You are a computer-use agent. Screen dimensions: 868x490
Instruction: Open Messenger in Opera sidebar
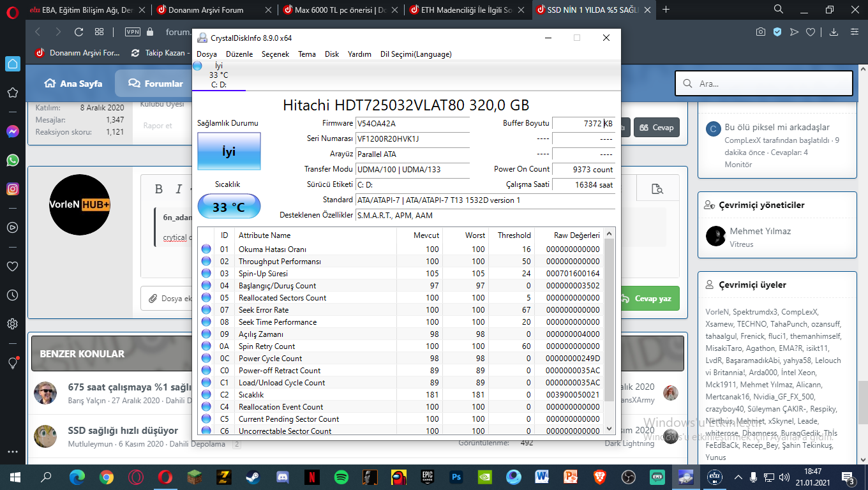(12, 131)
